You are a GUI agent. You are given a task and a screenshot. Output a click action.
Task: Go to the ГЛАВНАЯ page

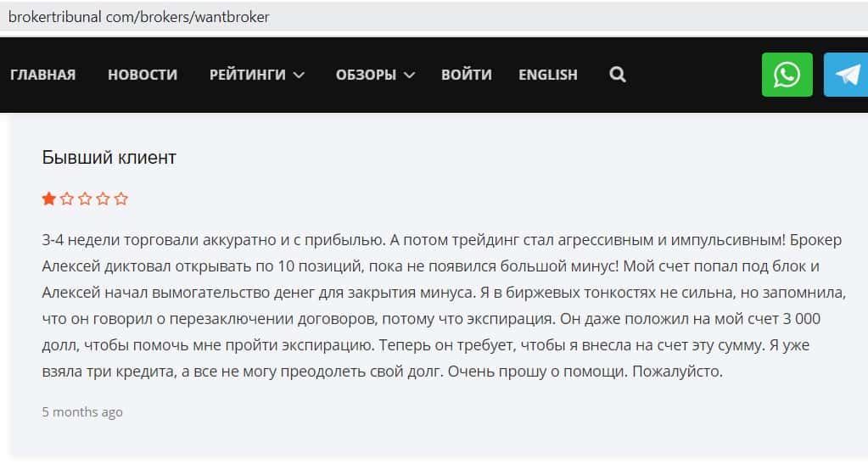[x=42, y=75]
